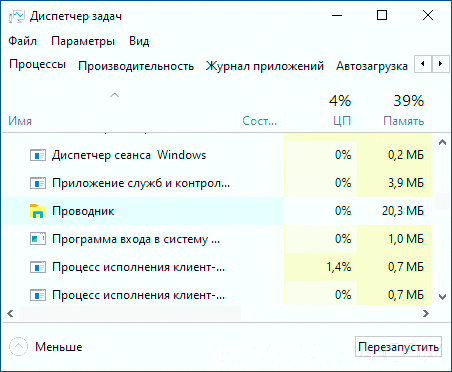Click the last Процесс исполнения клиент icon

(38, 295)
